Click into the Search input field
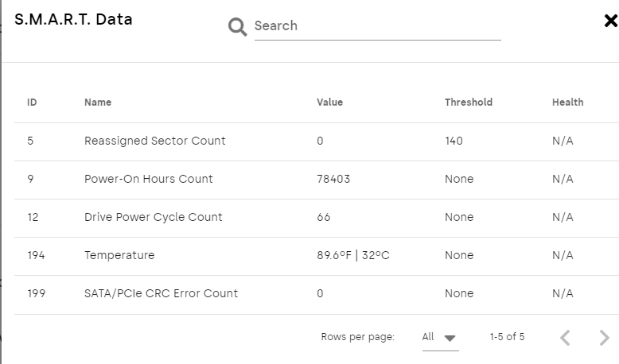Screen dimensions: 619x364 (x=377, y=26)
